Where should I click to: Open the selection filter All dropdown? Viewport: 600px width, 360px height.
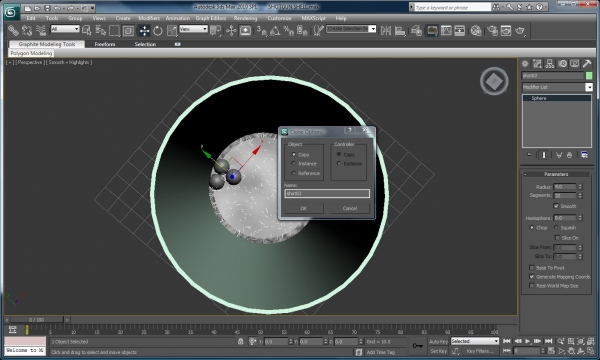point(65,29)
